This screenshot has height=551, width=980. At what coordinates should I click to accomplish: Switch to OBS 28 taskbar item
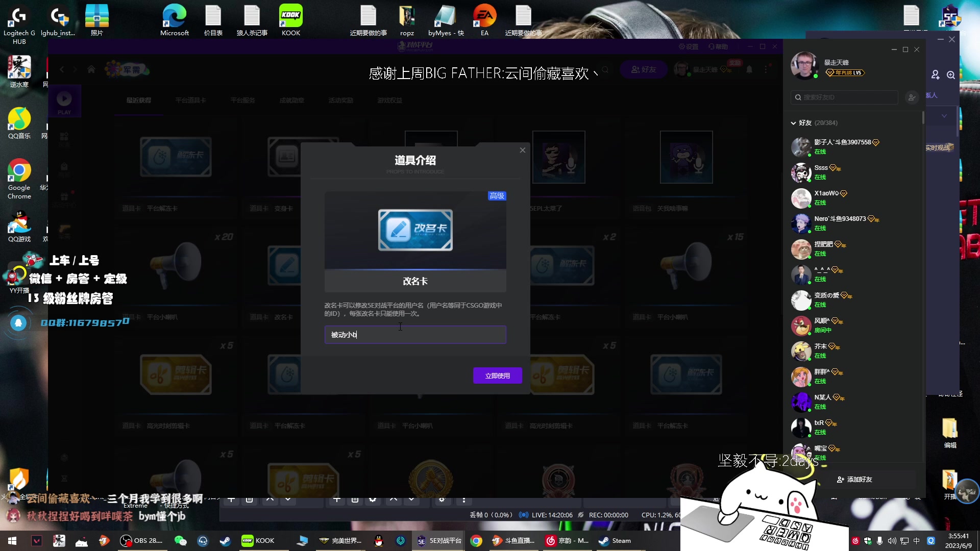click(141, 541)
